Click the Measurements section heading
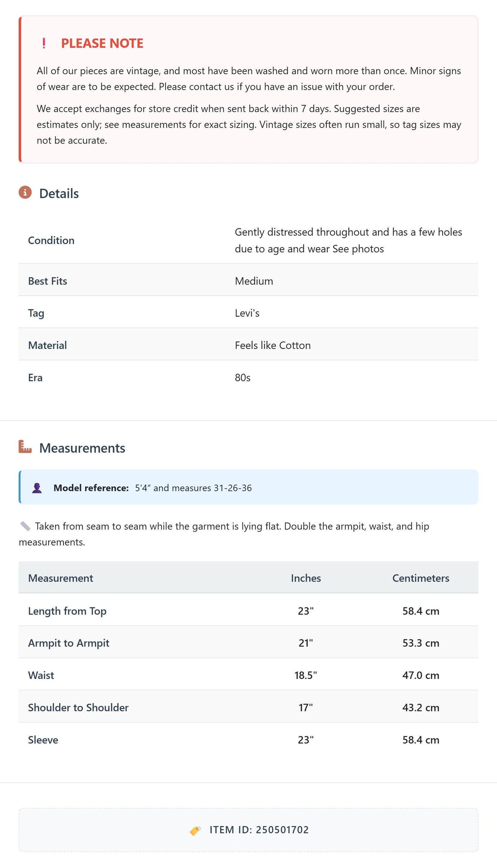497x868 pixels. (82, 448)
